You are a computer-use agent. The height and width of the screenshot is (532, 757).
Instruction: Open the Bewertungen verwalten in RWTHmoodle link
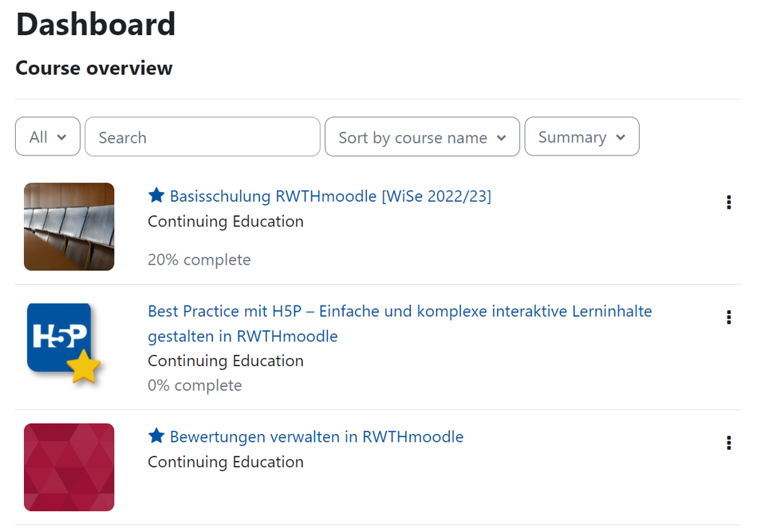click(316, 436)
